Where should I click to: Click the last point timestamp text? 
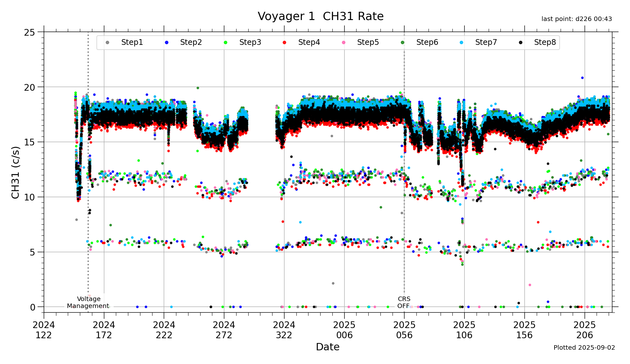tap(577, 19)
